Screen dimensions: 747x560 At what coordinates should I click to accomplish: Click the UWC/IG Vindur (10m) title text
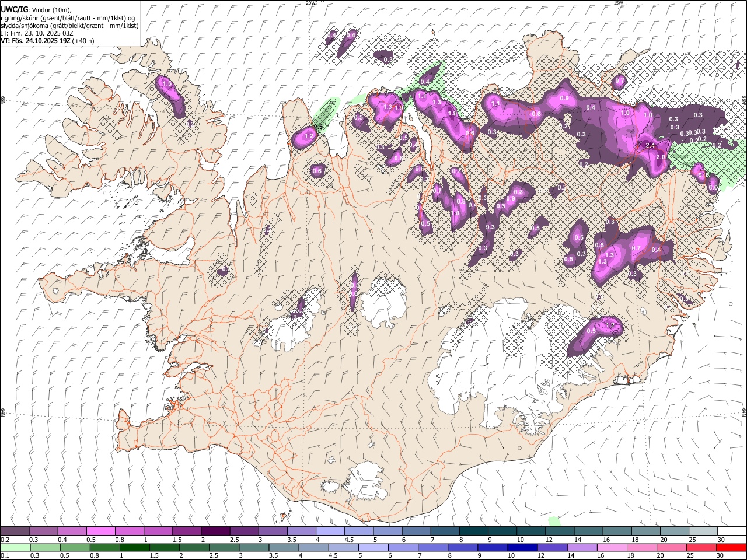coord(36,10)
